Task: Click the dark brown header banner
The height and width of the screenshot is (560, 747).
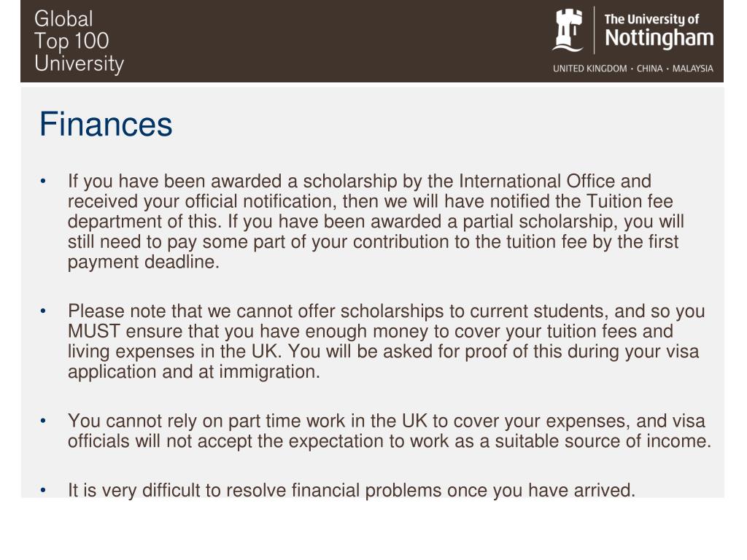Action: [x=372, y=41]
